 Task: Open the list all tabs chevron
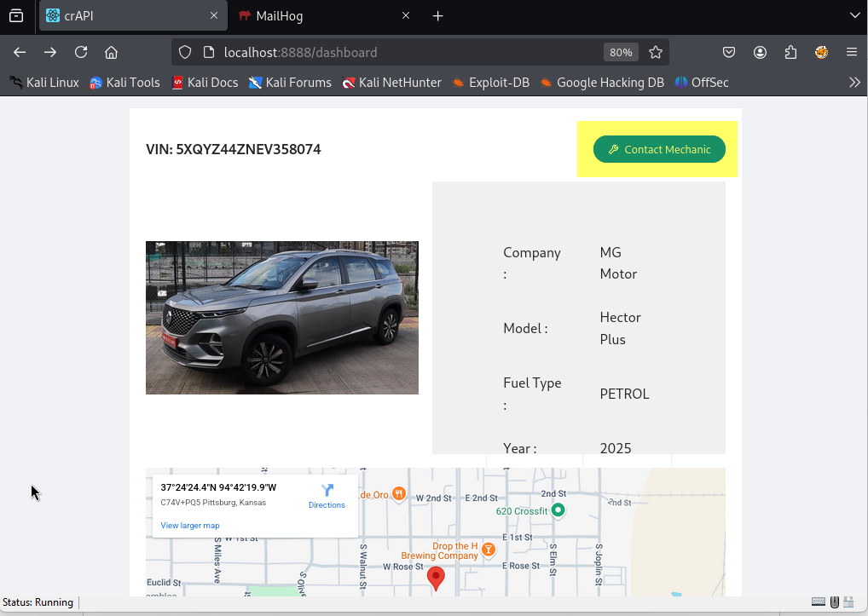[x=854, y=15]
